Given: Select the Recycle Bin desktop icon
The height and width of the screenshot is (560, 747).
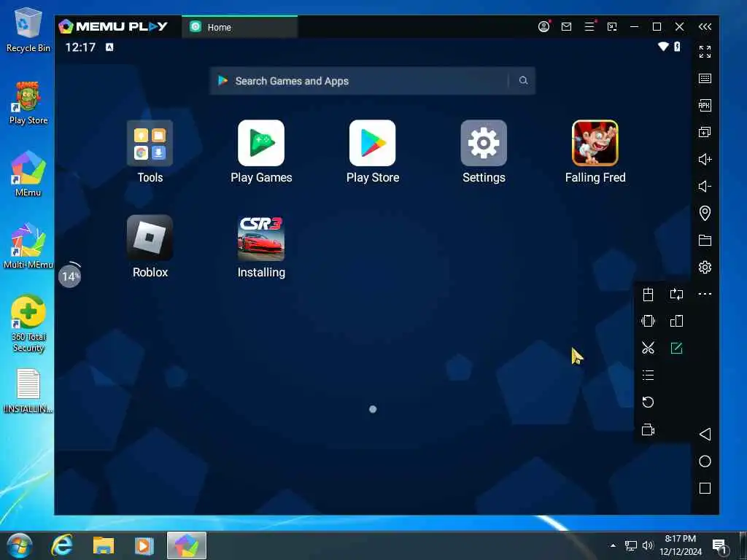Looking at the screenshot, I should pos(28,31).
